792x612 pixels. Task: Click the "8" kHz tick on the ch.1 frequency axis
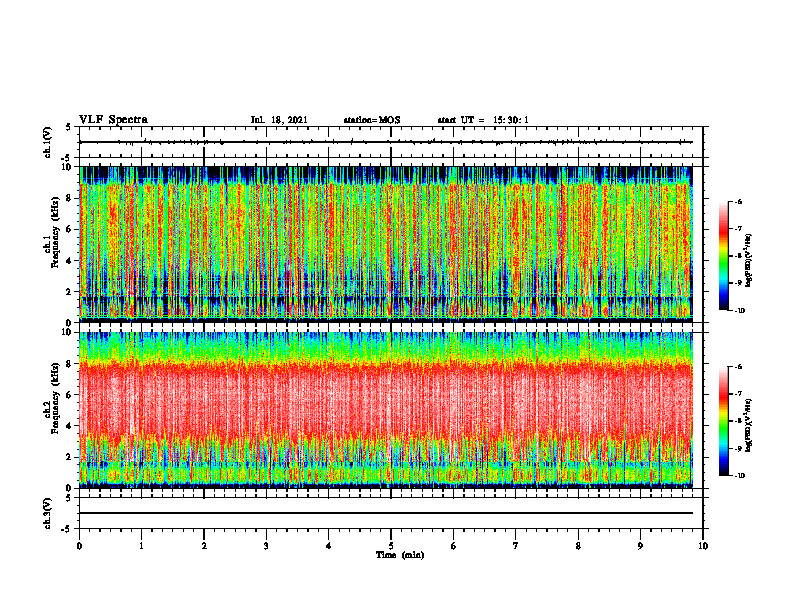pos(70,198)
